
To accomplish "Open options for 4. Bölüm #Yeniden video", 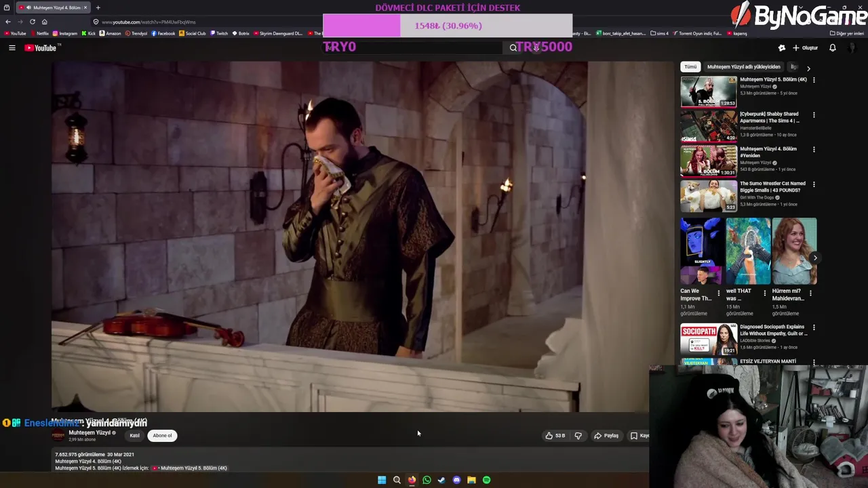I will click(814, 149).
